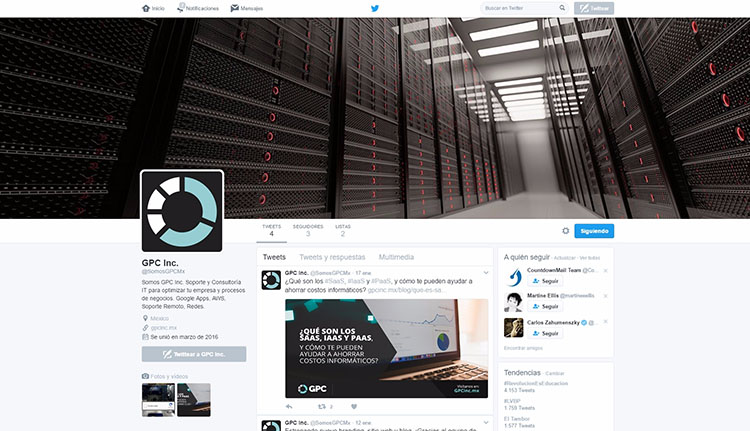Viewport: 750px width, 431px height.
Task: Click Twittear a GPC Inc. button
Action: coord(194,354)
